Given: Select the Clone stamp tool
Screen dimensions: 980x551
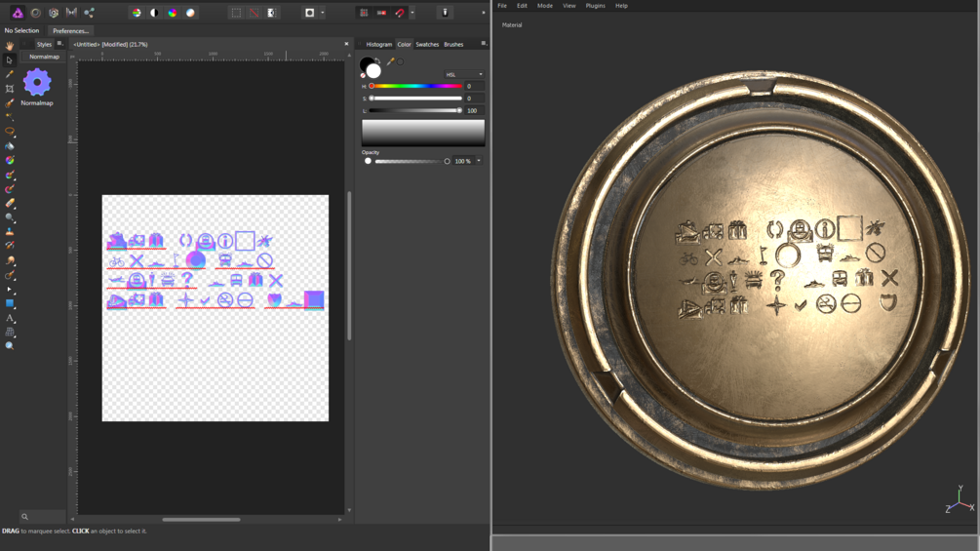Looking at the screenshot, I should [10, 232].
